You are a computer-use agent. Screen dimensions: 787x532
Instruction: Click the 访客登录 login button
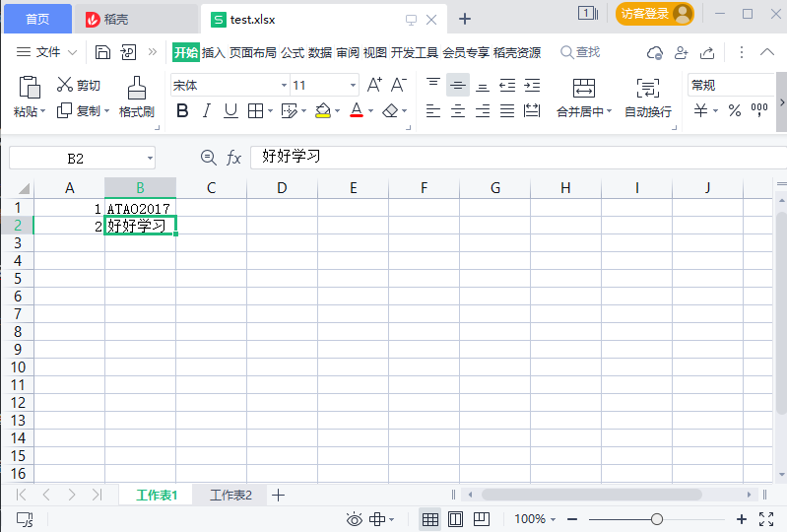654,14
